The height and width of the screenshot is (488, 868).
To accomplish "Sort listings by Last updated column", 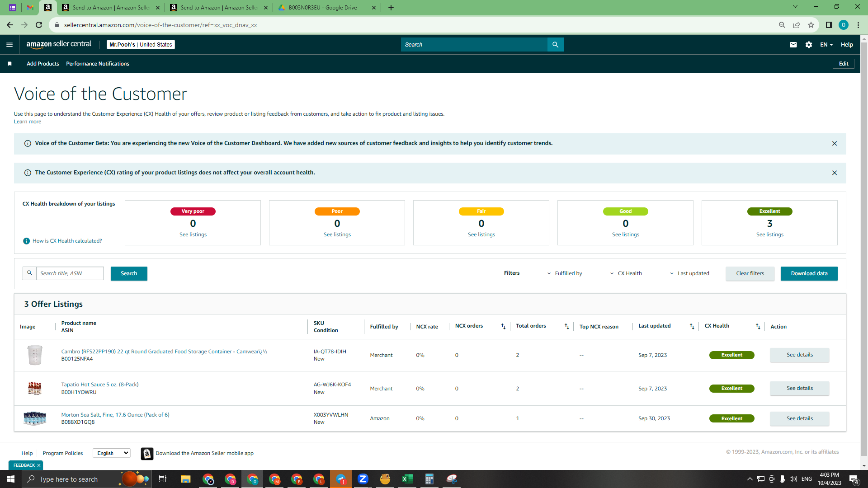I will 692,326.
